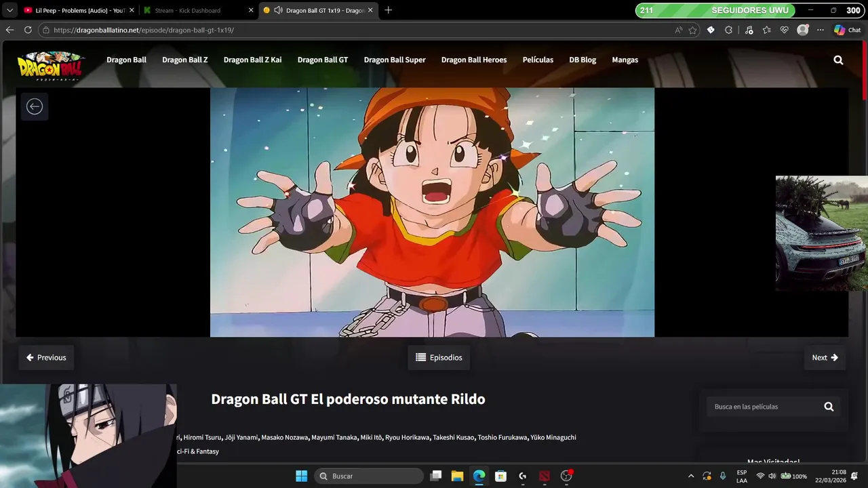
Task: Click the circled back arrow on the player
Action: 35,106
